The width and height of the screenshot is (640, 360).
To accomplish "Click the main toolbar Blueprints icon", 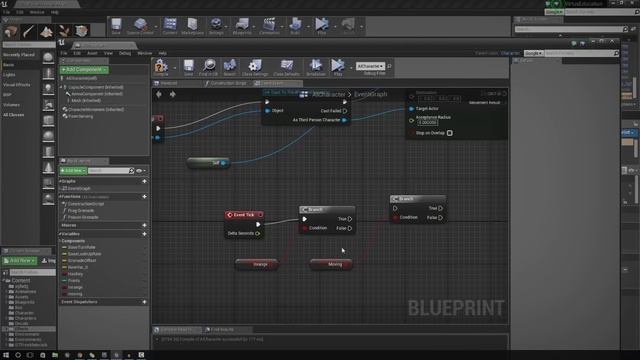I will click(242, 24).
